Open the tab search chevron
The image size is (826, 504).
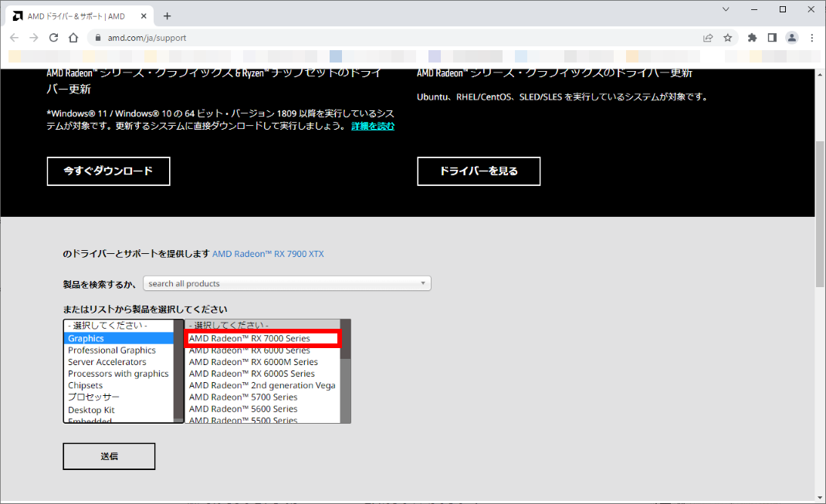coord(726,9)
